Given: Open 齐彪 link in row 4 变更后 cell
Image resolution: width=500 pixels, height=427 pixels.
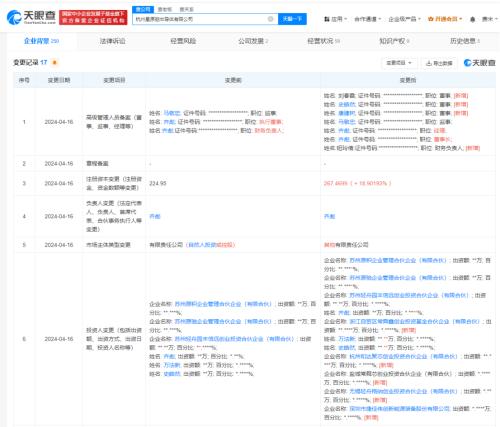Looking at the screenshot, I should 330,216.
